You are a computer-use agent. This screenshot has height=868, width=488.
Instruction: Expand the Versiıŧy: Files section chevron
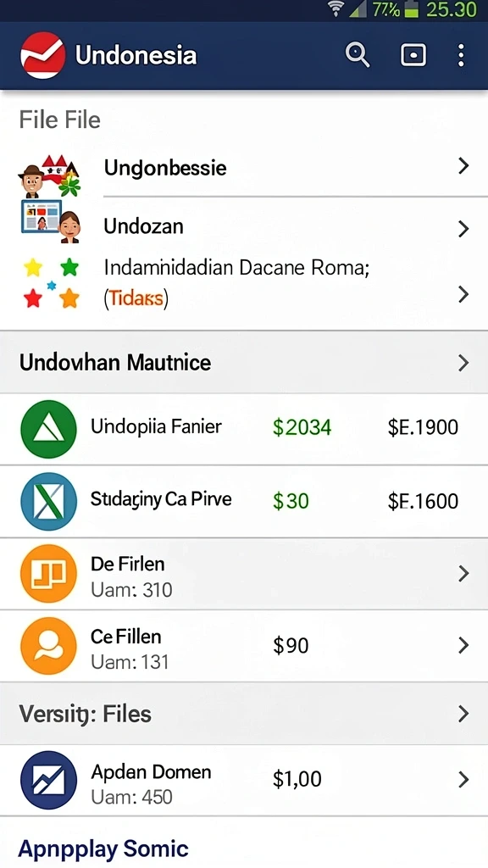pos(463,714)
